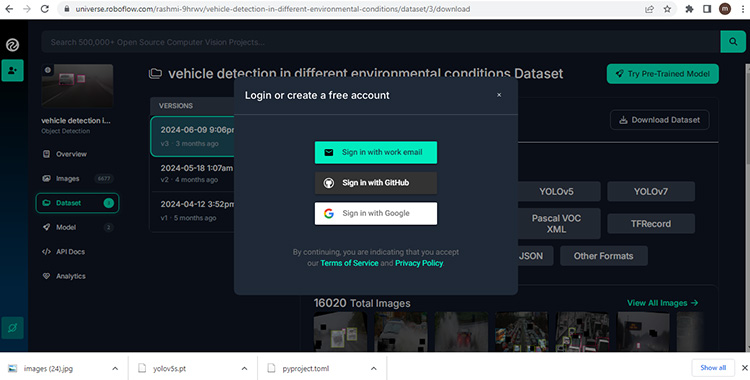Screen dimensions: 750x380
Task: Click the browser forward arrow
Action: [27, 9]
